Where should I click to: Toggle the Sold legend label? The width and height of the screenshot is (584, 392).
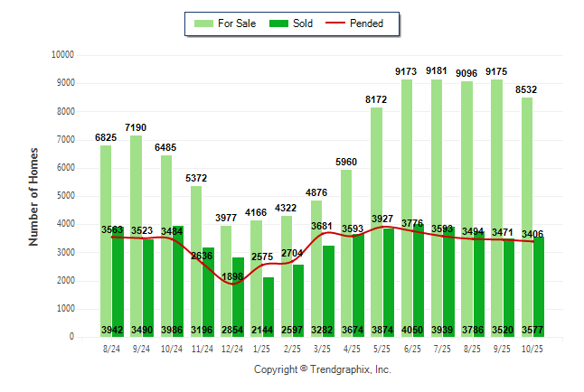303,23
